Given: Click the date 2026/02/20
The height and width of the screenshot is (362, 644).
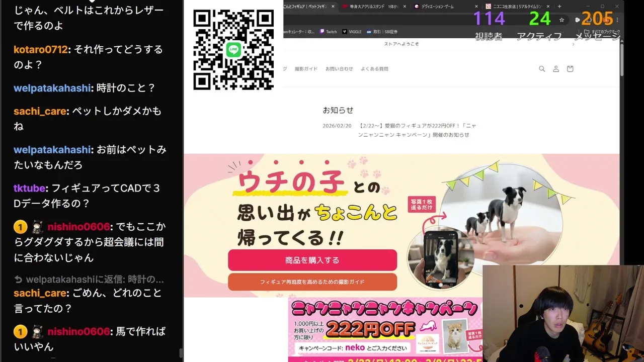Looking at the screenshot, I should [x=337, y=126].
